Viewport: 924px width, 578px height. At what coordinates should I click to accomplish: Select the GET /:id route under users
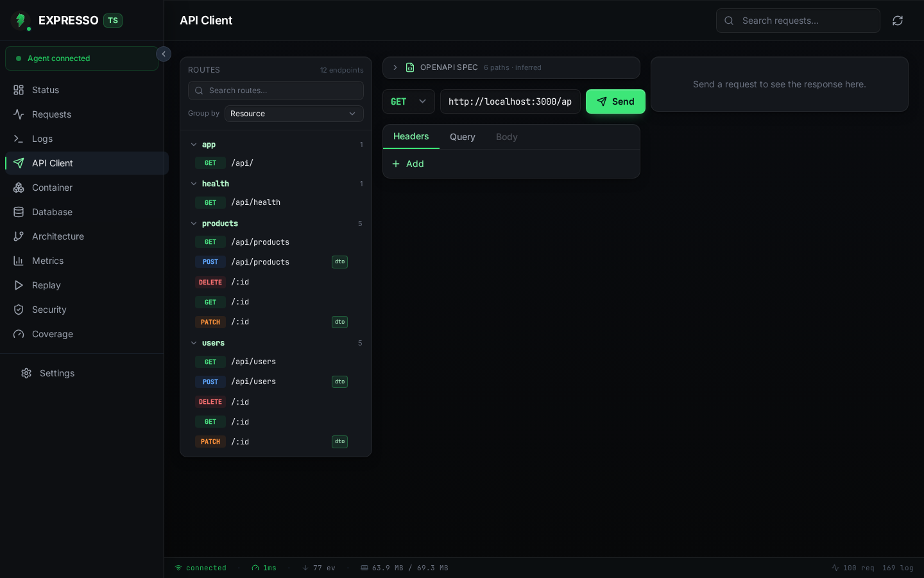pyautogui.click(x=276, y=422)
